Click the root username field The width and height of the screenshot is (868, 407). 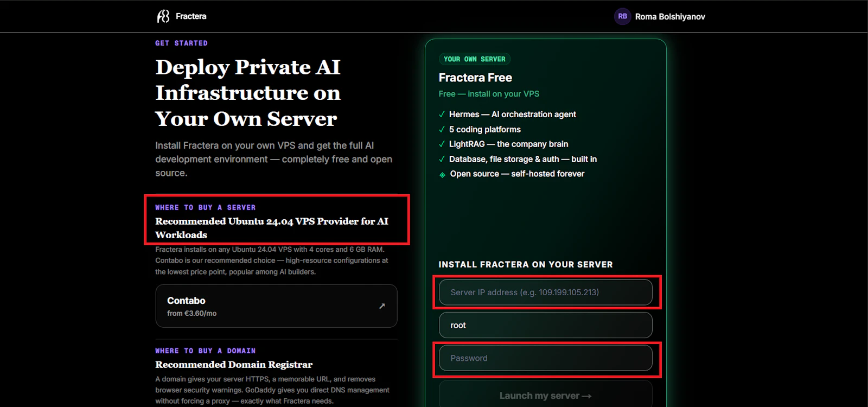point(545,325)
